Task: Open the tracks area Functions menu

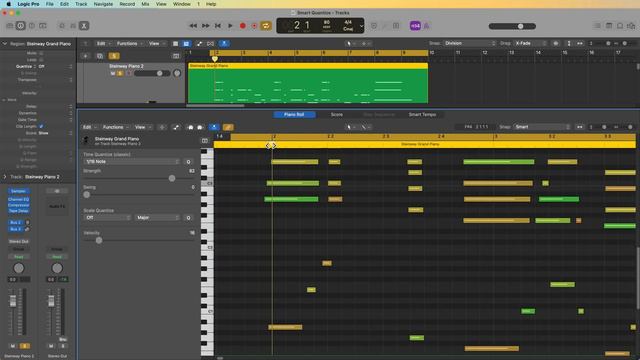Action: click(x=129, y=43)
